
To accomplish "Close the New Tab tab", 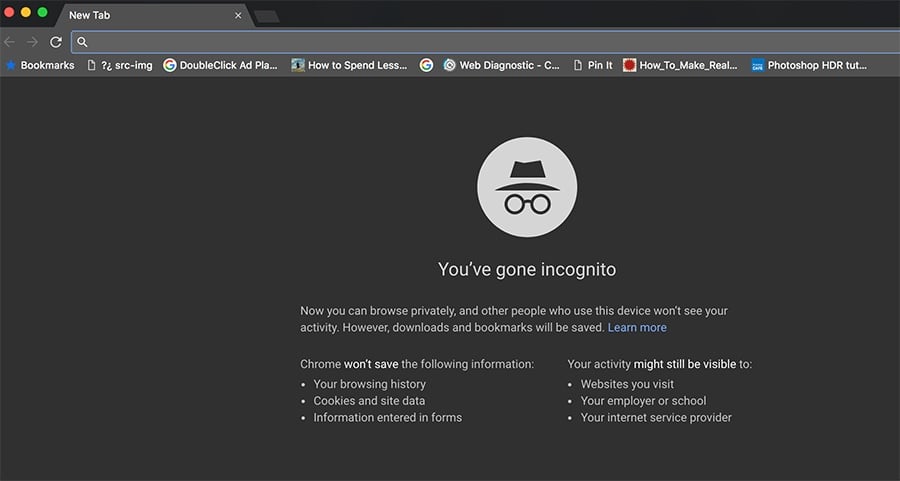I will [238, 15].
